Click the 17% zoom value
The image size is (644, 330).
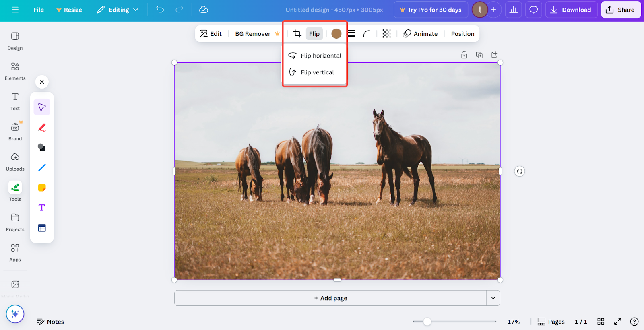pyautogui.click(x=513, y=322)
